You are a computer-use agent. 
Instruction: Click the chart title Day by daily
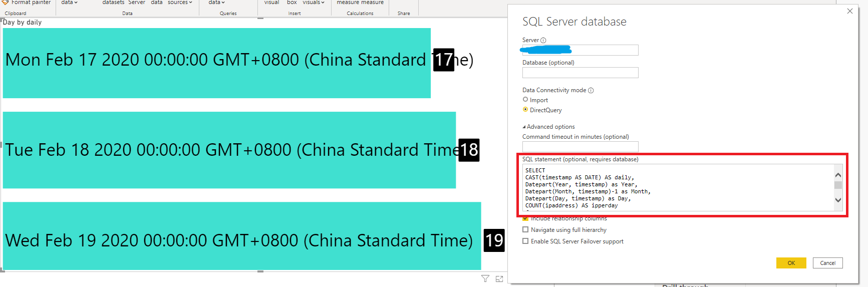(22, 22)
